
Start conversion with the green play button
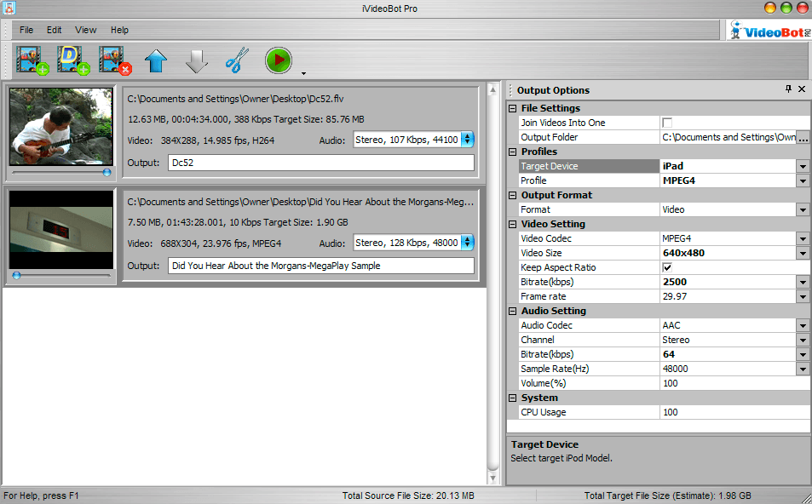[278, 58]
